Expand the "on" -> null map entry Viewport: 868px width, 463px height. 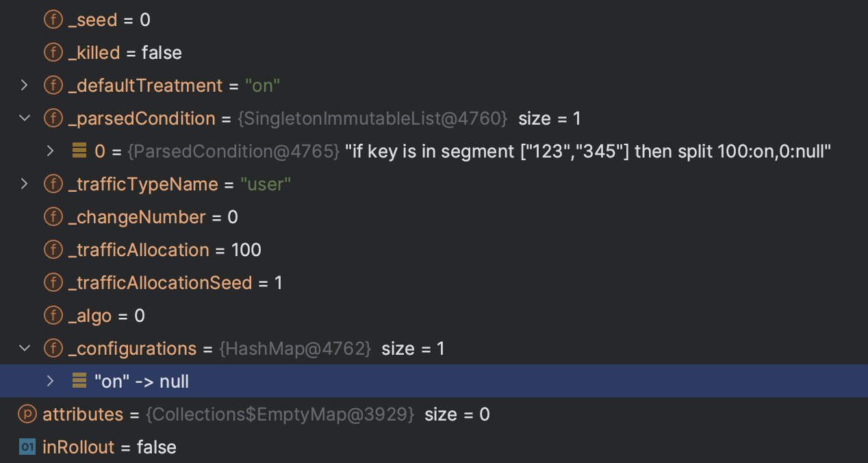(x=50, y=381)
